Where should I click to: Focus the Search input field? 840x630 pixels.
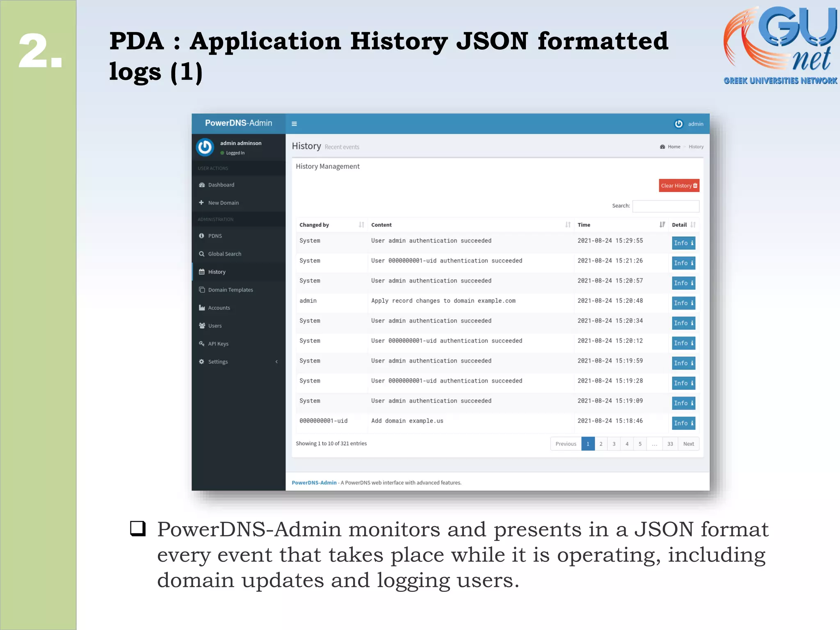(666, 206)
